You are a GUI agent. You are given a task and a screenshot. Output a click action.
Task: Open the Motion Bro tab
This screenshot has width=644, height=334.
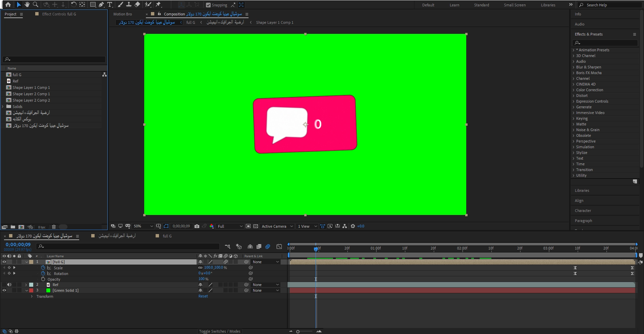pyautogui.click(x=122, y=14)
